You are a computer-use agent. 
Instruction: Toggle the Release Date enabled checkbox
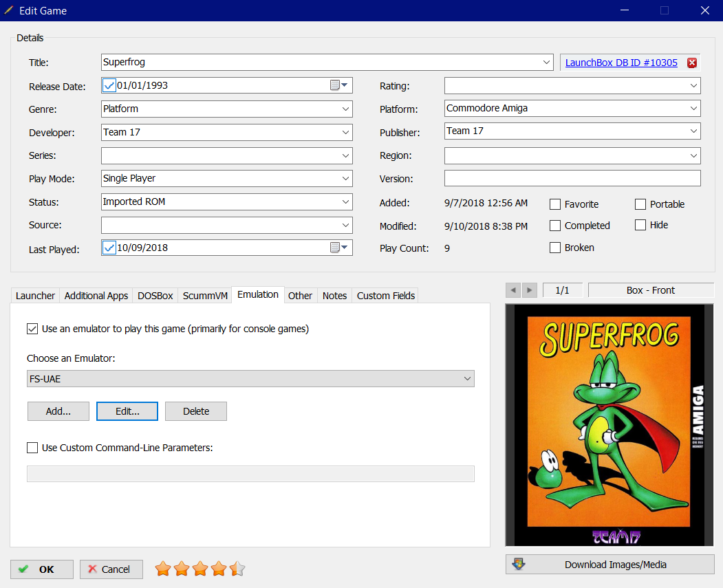tap(109, 85)
